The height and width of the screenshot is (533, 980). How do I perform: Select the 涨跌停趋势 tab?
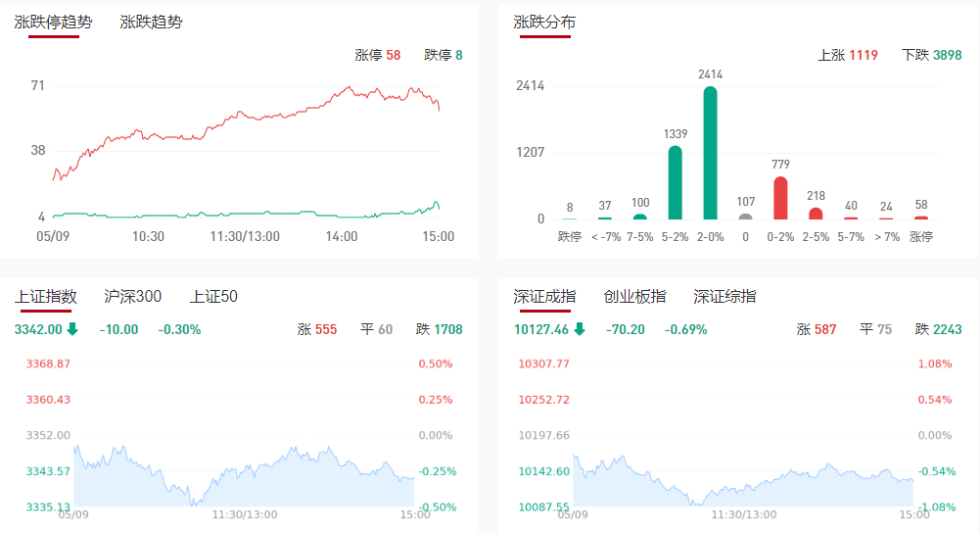pyautogui.click(x=53, y=22)
